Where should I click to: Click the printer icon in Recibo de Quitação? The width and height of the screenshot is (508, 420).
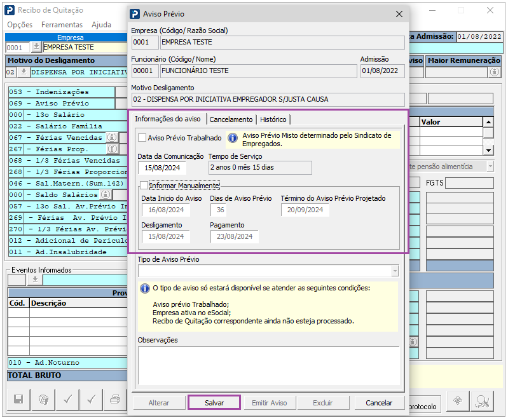coord(115,400)
